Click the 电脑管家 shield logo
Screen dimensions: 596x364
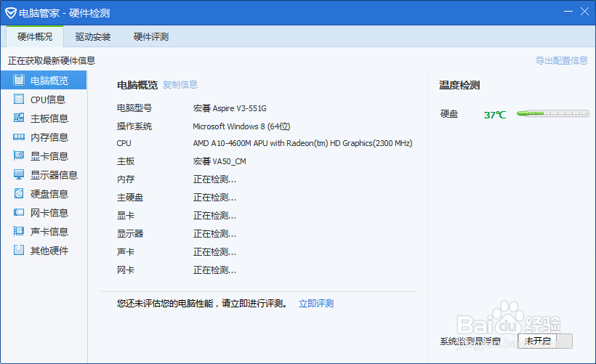tap(11, 13)
